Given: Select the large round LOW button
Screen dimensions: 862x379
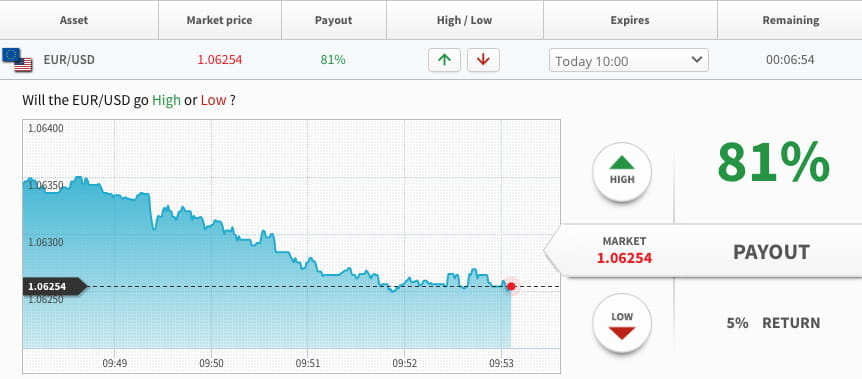Looking at the screenshot, I should (622, 323).
